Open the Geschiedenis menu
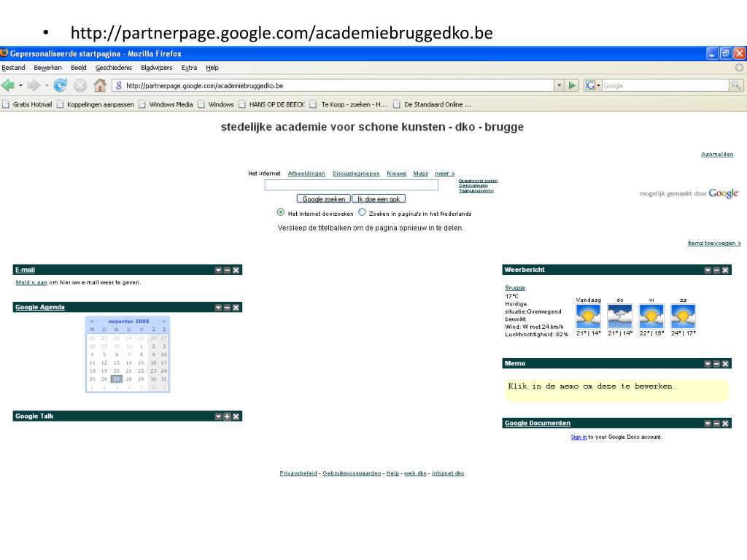 tap(113, 68)
